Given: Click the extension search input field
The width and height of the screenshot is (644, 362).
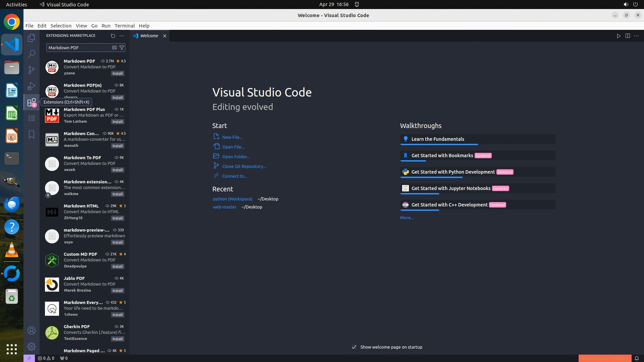Looking at the screenshot, I should click(x=79, y=48).
